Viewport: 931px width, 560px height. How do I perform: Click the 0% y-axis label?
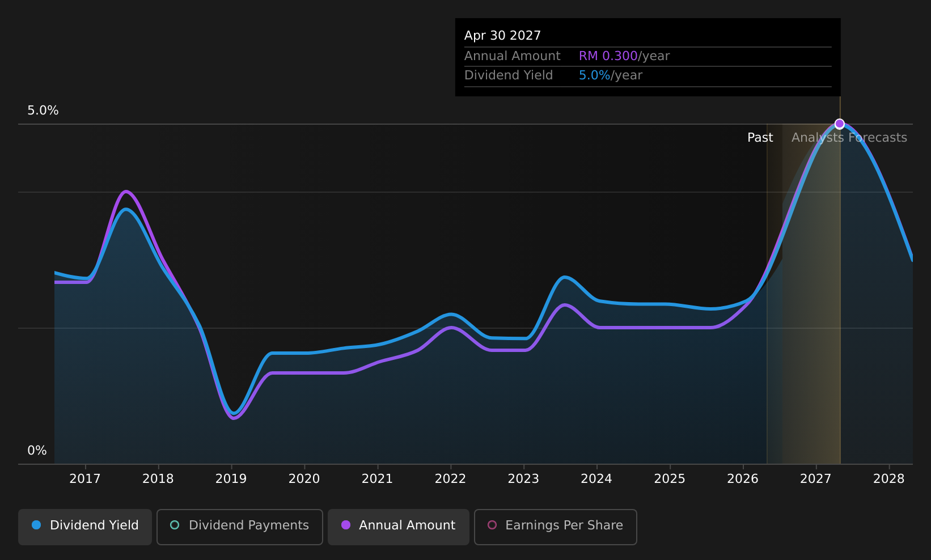37,451
